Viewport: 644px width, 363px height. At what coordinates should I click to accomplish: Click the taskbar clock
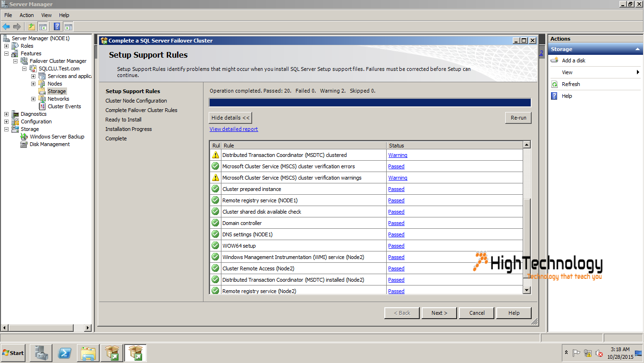[620, 353]
